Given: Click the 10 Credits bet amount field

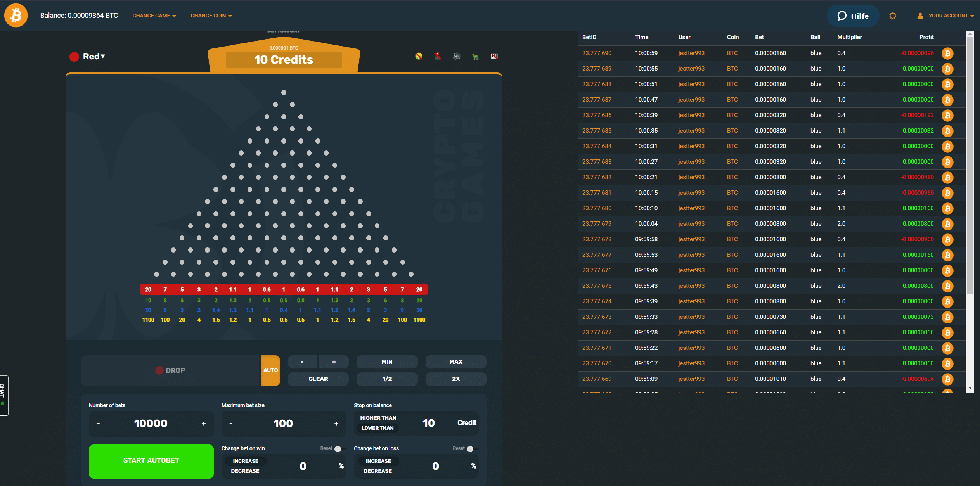Looking at the screenshot, I should coord(284,60).
